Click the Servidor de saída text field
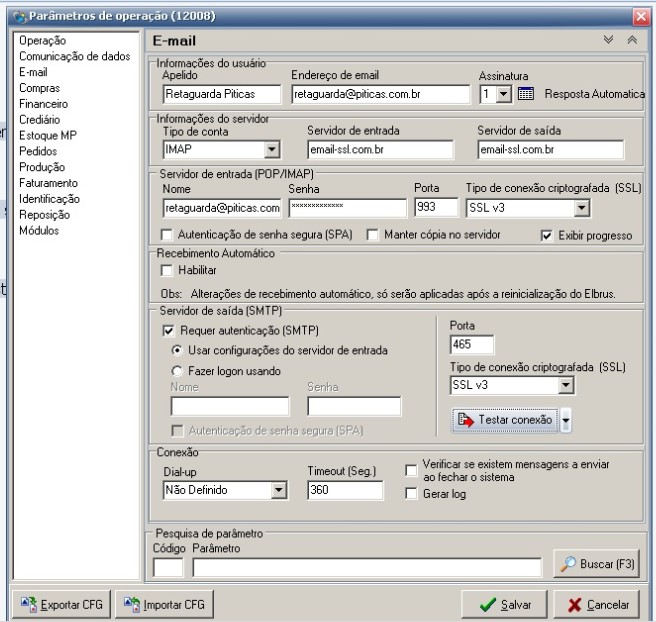 click(549, 150)
